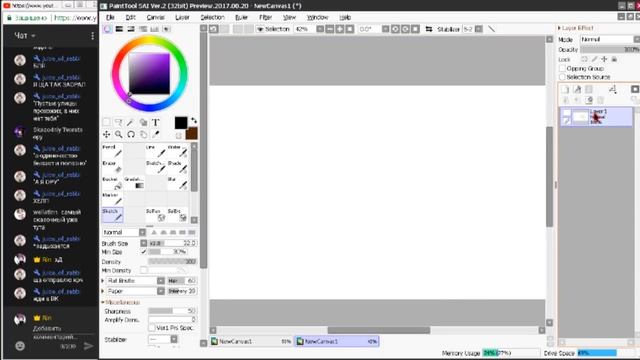Screen dimensions: 640x360
Task: Open the Edit menu
Action: (x=131, y=17)
